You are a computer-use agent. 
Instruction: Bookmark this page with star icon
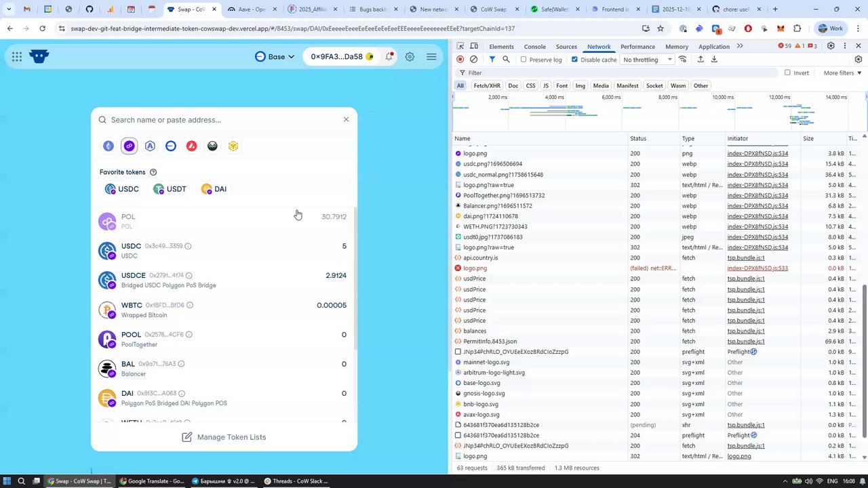[660, 28]
